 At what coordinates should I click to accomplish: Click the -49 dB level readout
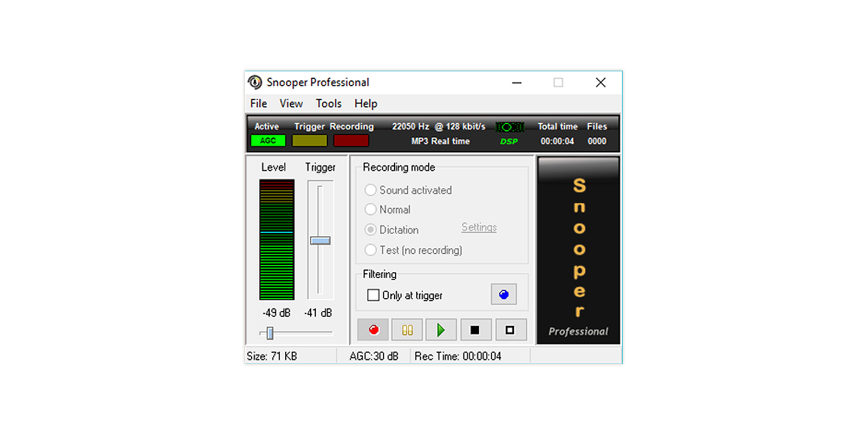point(277,313)
